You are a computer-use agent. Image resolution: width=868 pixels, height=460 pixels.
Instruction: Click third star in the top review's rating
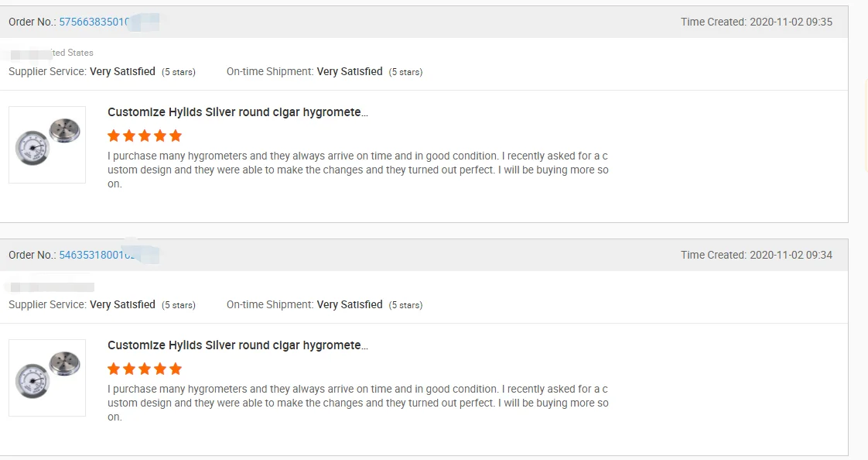tap(145, 136)
